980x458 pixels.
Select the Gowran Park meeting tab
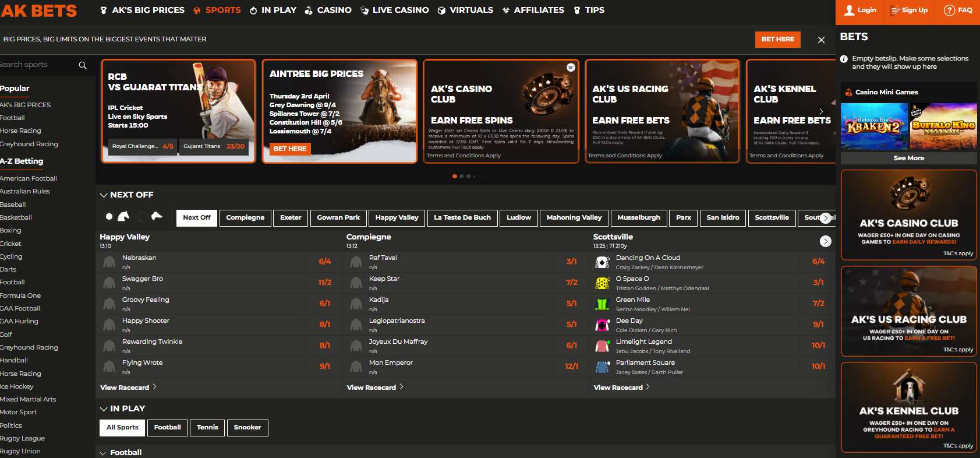(338, 217)
